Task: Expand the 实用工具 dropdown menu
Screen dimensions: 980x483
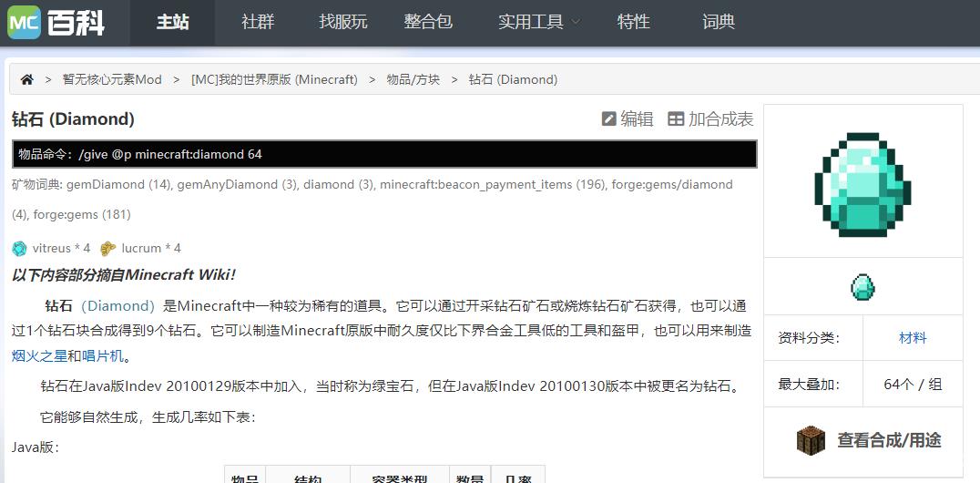Action: pos(539,23)
